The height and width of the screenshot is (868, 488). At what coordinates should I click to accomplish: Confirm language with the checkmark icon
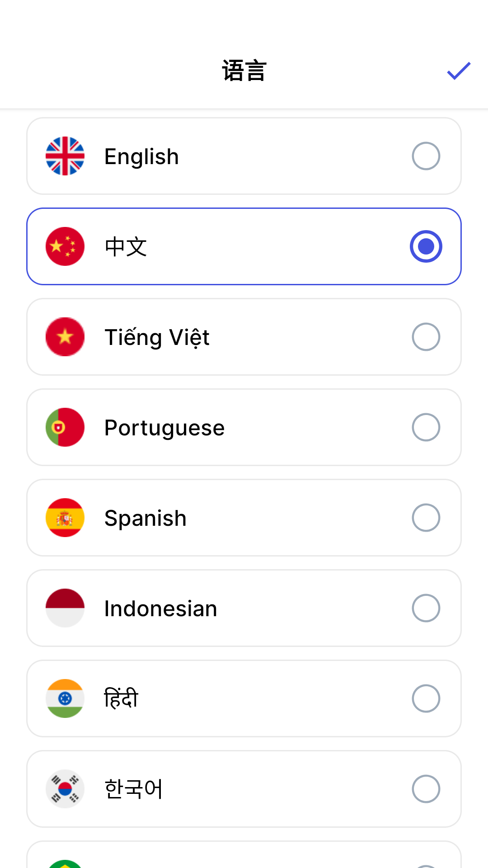459,71
